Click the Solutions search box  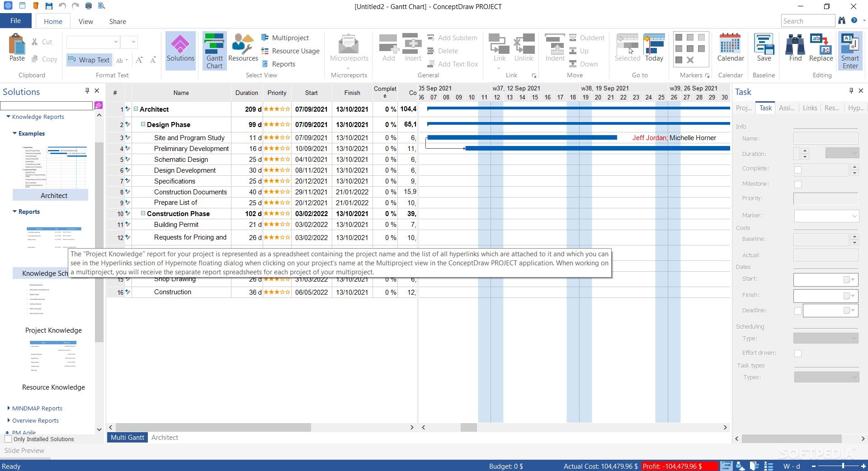point(47,106)
